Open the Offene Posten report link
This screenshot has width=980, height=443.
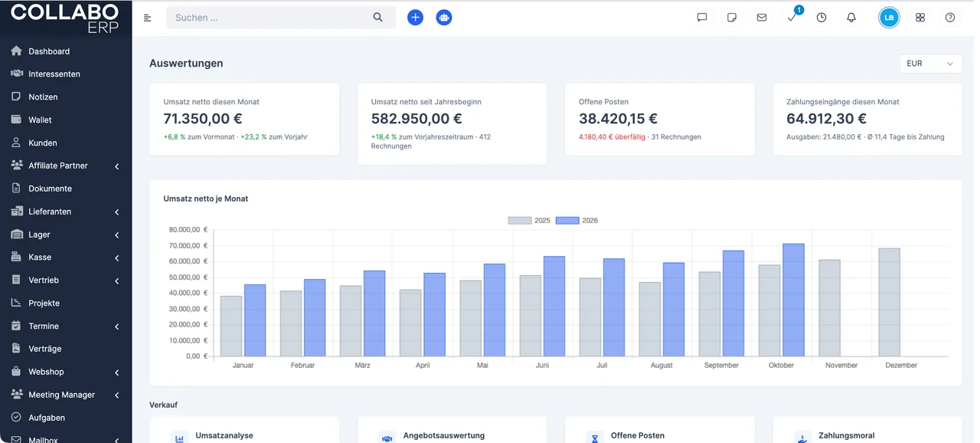638,435
